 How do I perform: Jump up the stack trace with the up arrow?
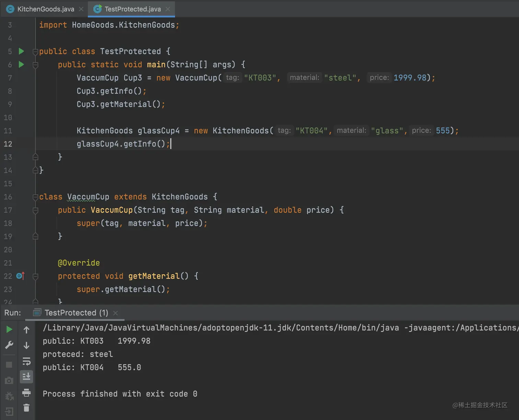pos(26,330)
